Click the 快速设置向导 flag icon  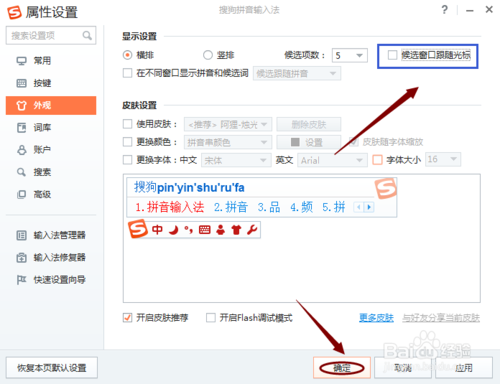tap(21, 280)
